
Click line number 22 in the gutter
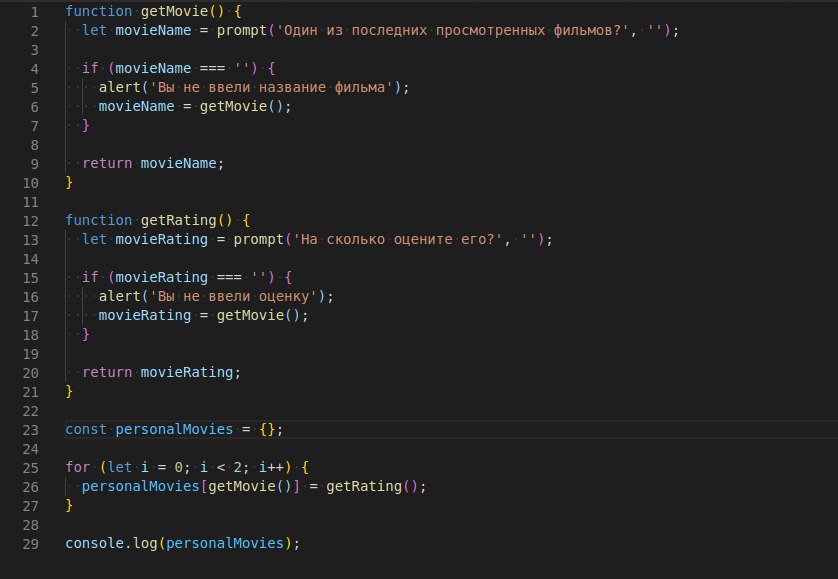[31, 412]
